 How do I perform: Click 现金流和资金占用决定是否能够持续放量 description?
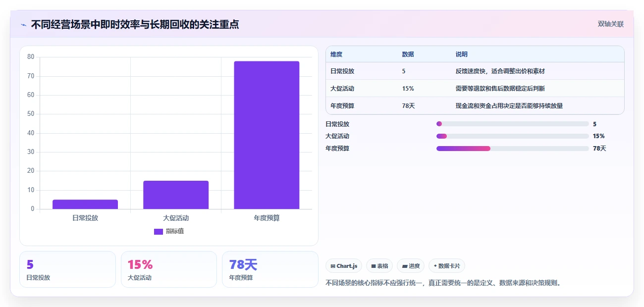coord(509,106)
